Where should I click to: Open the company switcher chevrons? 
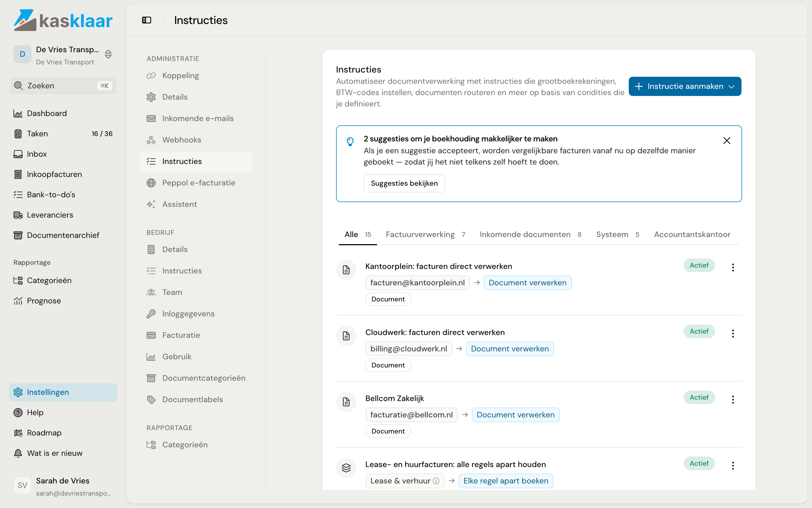108,54
